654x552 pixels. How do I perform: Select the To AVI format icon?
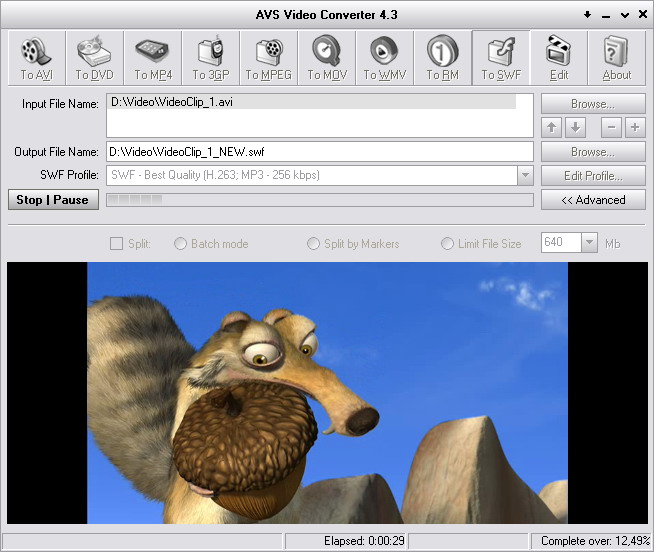[x=36, y=58]
